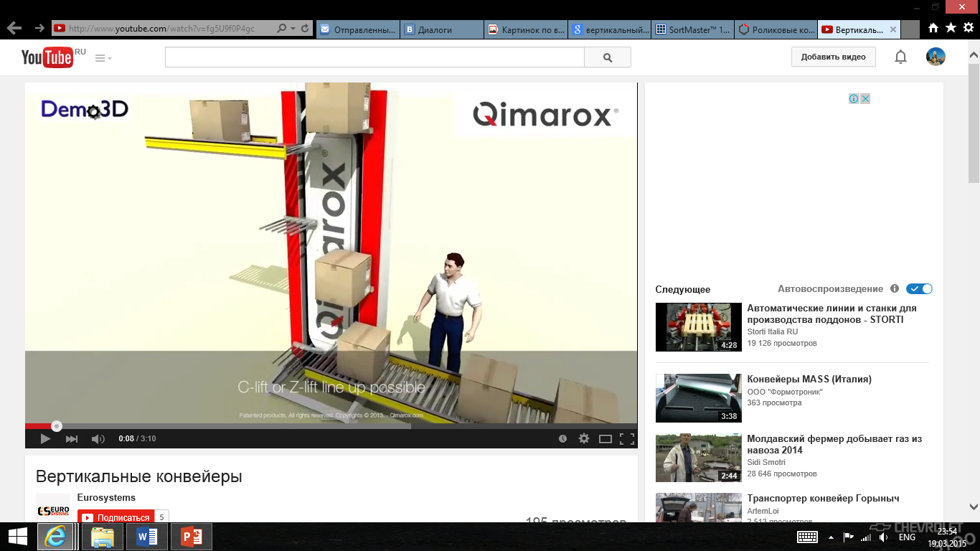Open the ad info icon
The width and height of the screenshot is (980, 551).
[x=854, y=98]
